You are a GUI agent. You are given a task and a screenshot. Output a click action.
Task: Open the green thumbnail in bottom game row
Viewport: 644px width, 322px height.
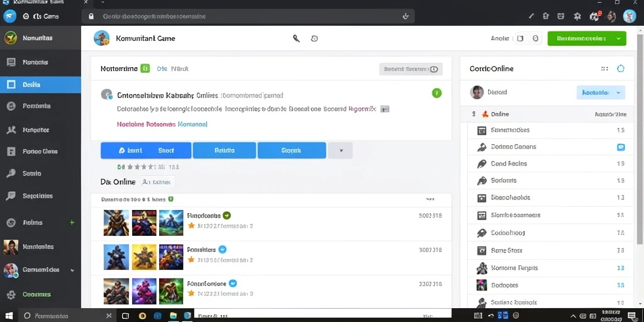pyautogui.click(x=171, y=291)
